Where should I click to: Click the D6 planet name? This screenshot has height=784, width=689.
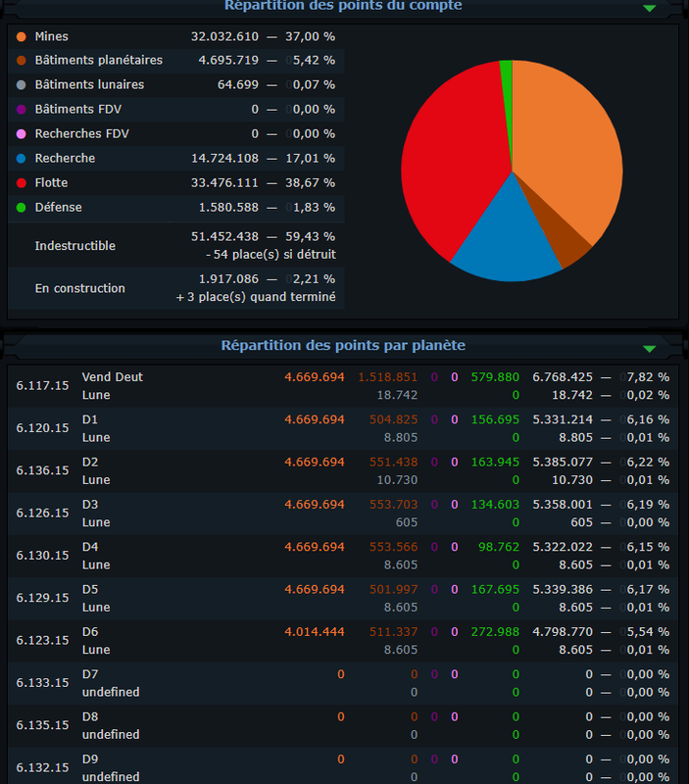(90, 632)
